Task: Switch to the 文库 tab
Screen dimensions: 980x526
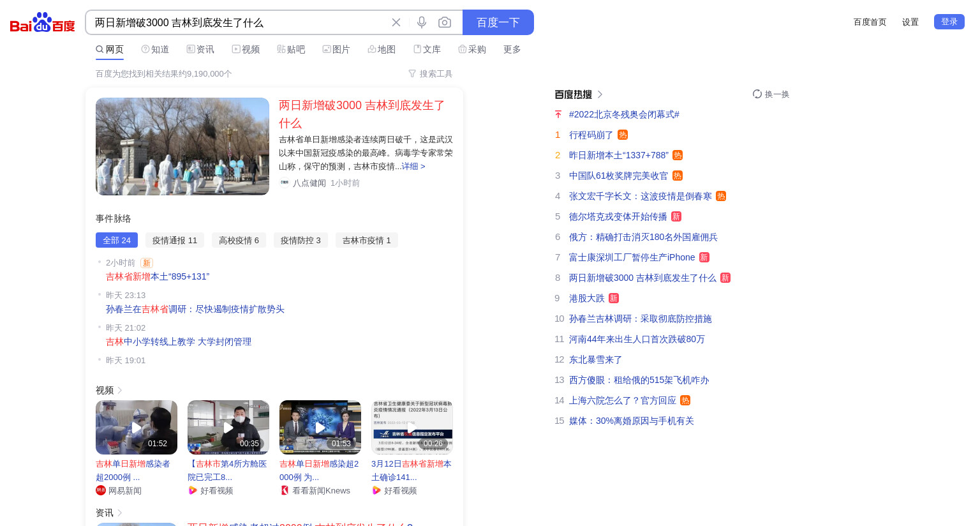Action: coord(427,49)
